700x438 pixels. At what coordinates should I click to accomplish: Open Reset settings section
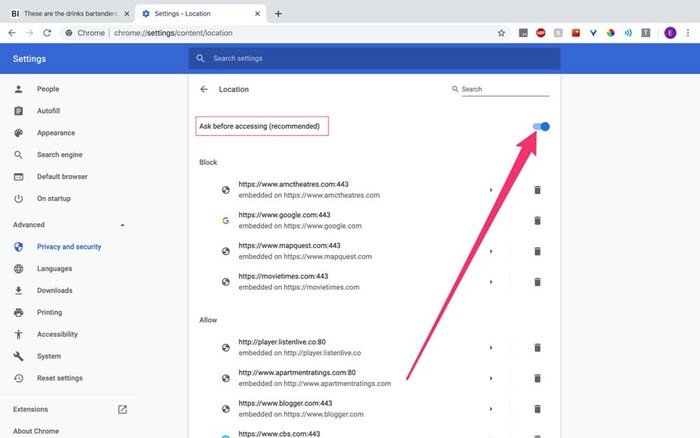pos(59,378)
